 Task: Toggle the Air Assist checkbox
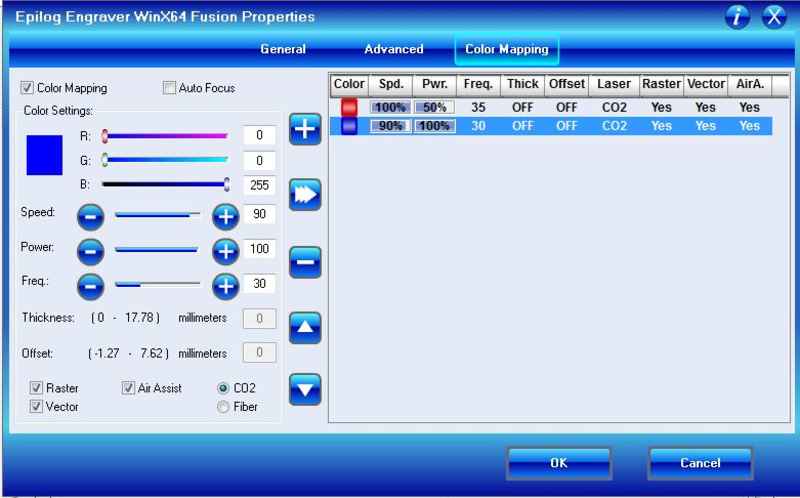click(x=128, y=388)
